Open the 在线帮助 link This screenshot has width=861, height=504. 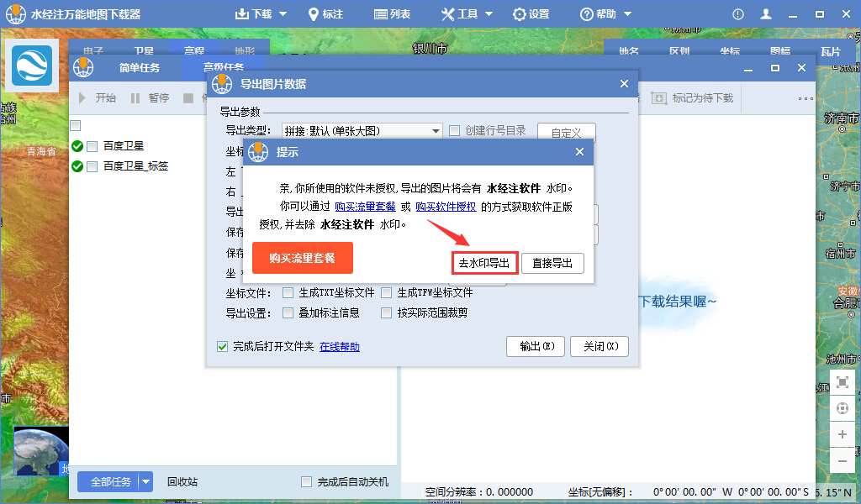340,347
